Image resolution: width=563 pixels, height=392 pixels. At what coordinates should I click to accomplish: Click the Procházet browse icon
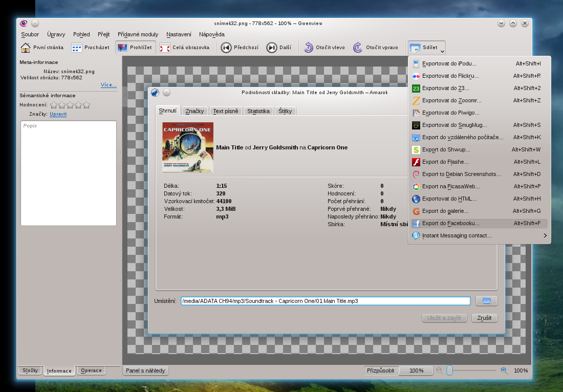point(76,48)
